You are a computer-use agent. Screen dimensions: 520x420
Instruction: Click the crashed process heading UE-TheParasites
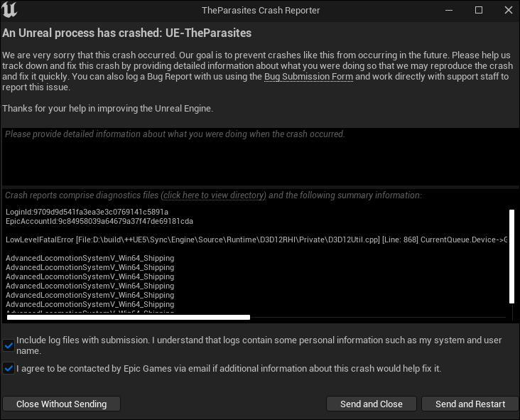click(208, 33)
